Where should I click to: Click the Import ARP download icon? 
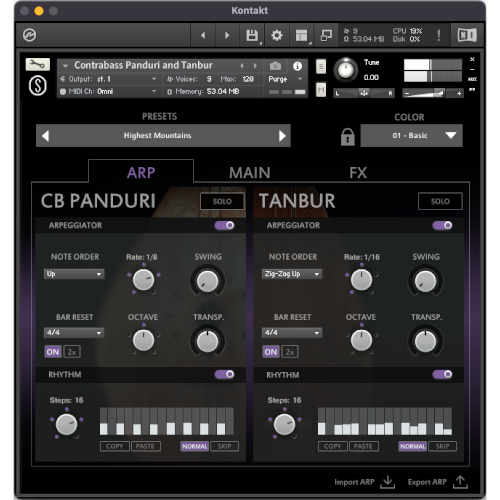(x=387, y=482)
